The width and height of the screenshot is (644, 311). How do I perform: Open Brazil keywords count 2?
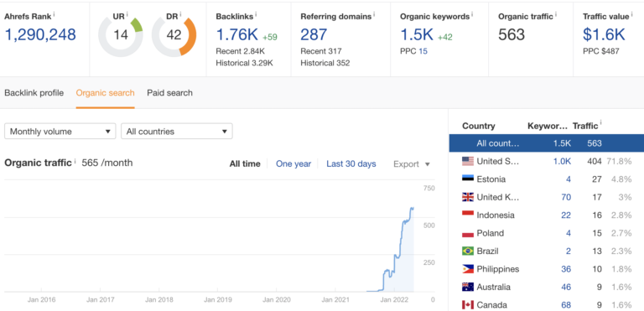point(568,251)
